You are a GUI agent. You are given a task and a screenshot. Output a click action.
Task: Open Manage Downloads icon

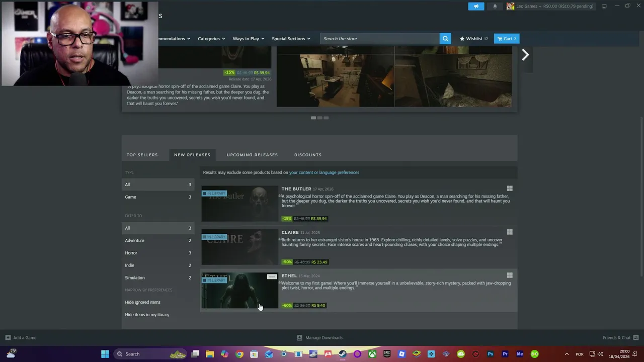click(x=299, y=338)
